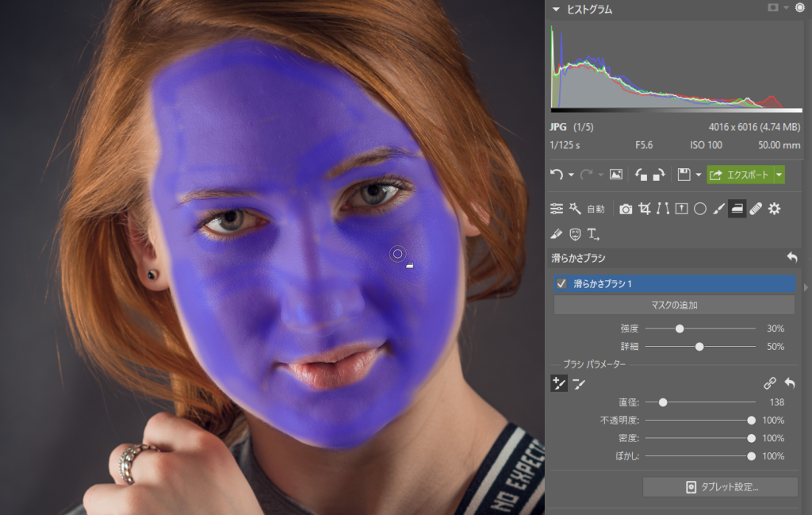
Task: Open the Save options dropdown arrow
Action: [698, 175]
